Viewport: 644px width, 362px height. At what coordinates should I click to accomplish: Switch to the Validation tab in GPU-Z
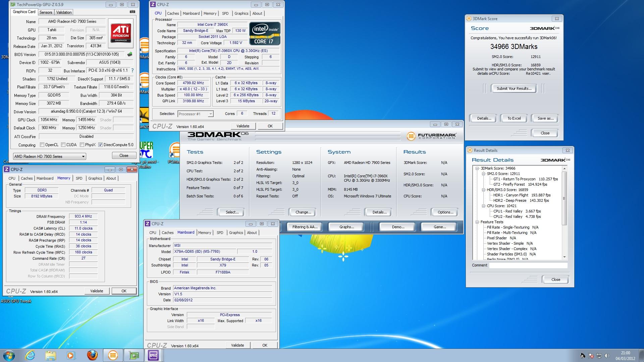point(64,12)
